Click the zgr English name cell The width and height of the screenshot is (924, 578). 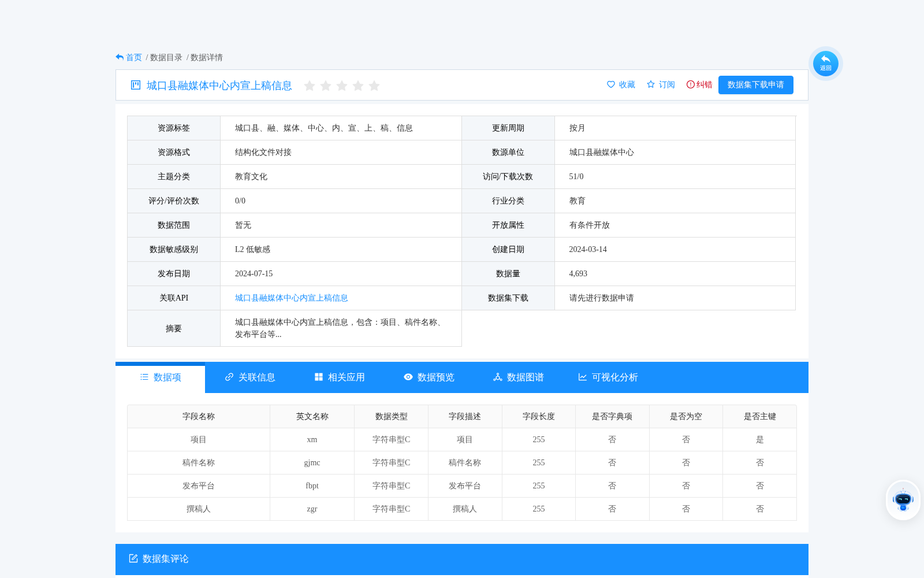pos(312,509)
